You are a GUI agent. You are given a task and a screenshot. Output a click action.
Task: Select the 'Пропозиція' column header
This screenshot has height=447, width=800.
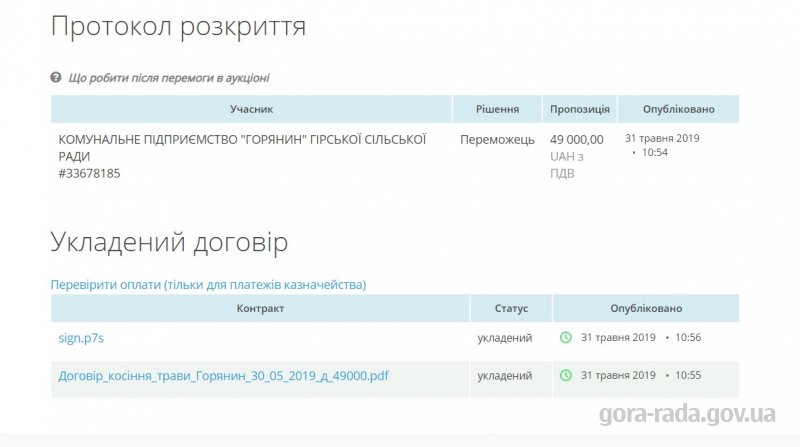pos(580,109)
